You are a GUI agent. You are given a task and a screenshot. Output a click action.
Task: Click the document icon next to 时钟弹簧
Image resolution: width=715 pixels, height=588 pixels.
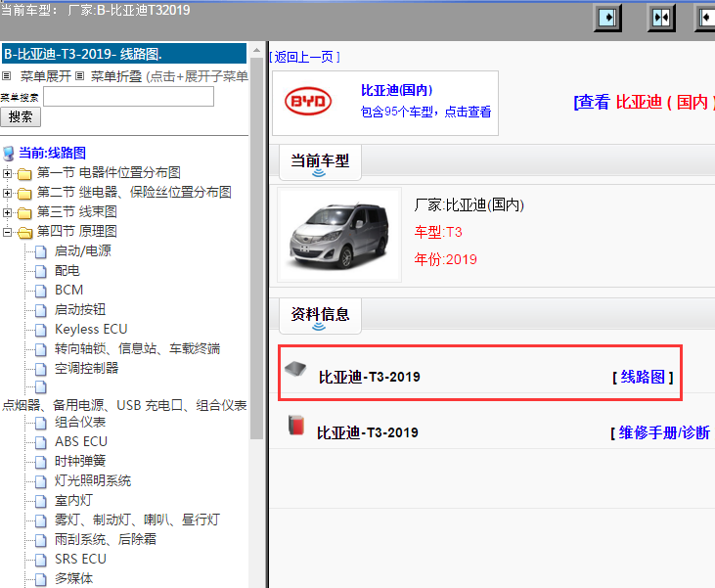[x=41, y=462]
